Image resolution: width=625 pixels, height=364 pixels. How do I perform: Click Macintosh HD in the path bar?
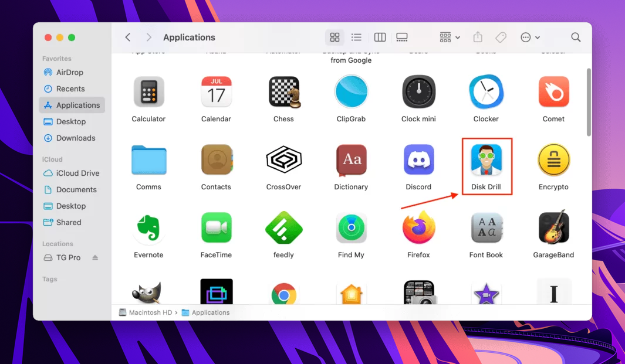(x=145, y=312)
